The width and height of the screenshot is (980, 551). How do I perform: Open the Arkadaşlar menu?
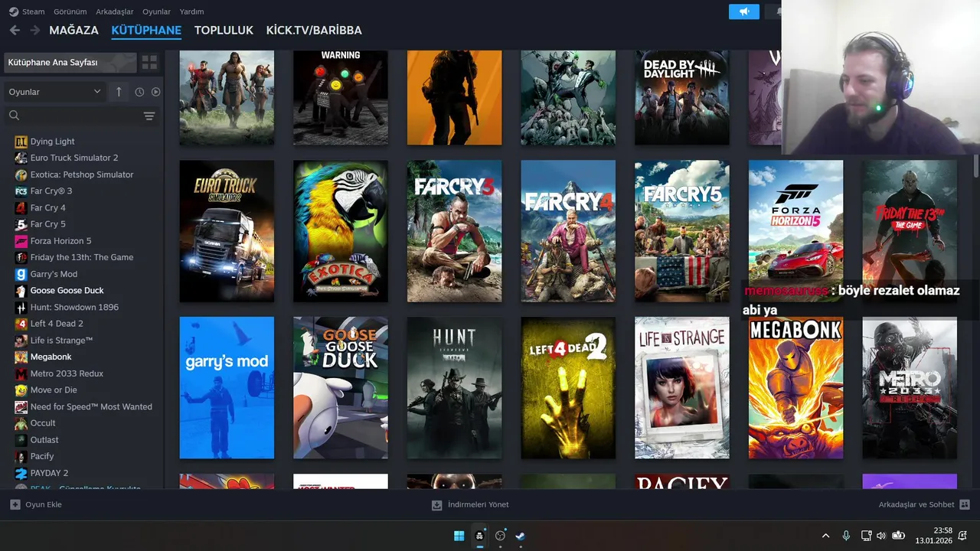tap(114, 11)
